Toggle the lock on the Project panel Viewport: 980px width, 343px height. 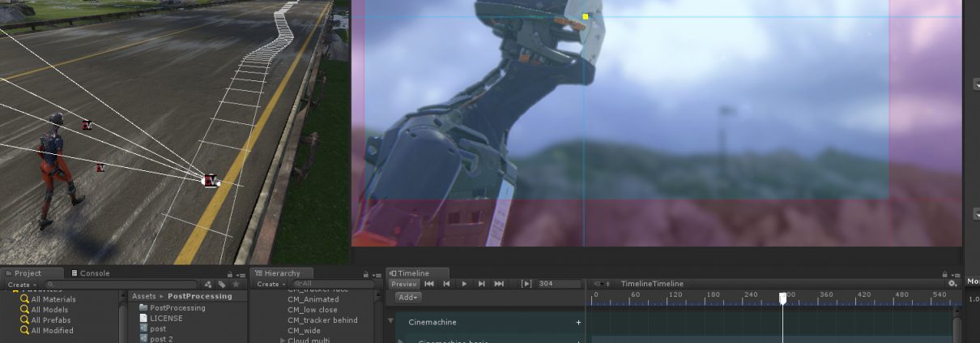coord(230,274)
